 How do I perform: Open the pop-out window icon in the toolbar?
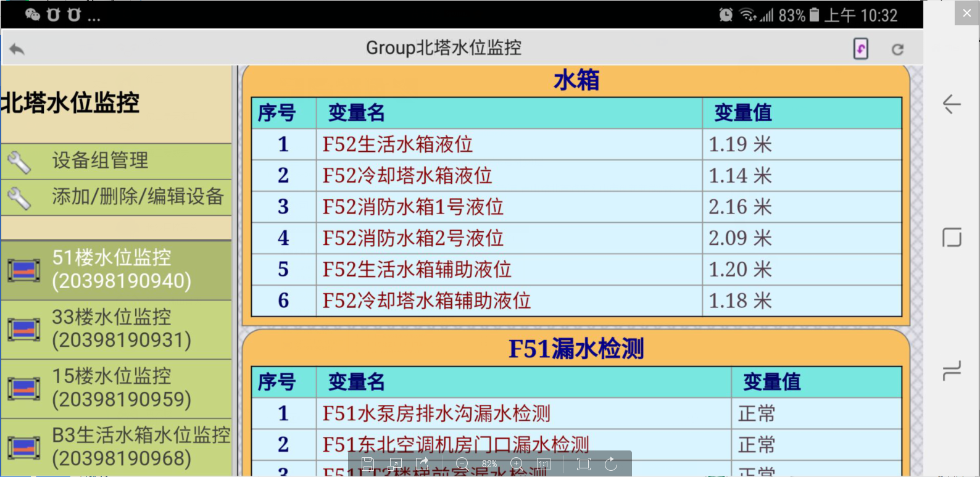pos(395,464)
